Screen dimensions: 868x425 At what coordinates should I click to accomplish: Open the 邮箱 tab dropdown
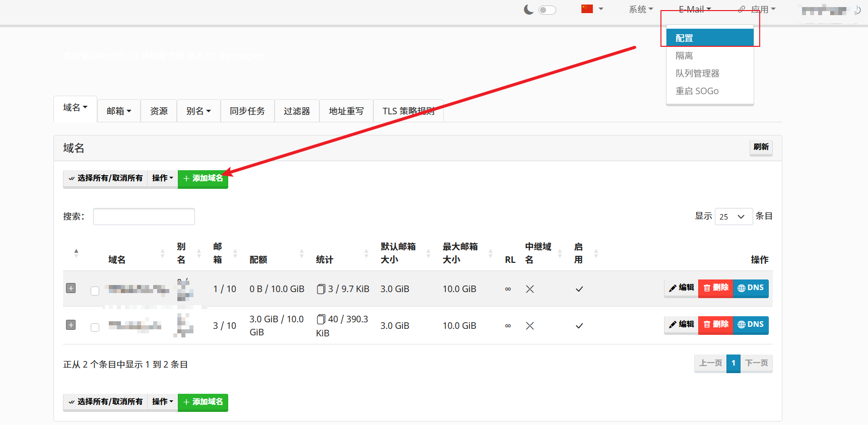(119, 111)
